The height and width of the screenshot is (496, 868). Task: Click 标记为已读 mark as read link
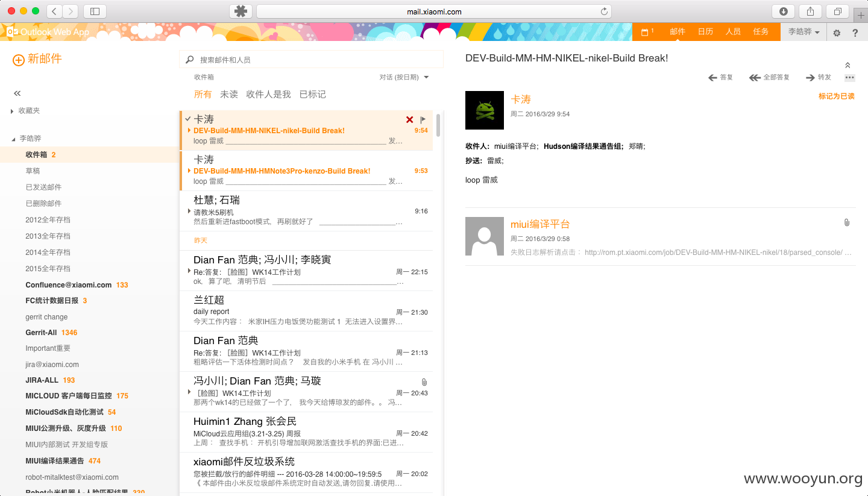836,96
